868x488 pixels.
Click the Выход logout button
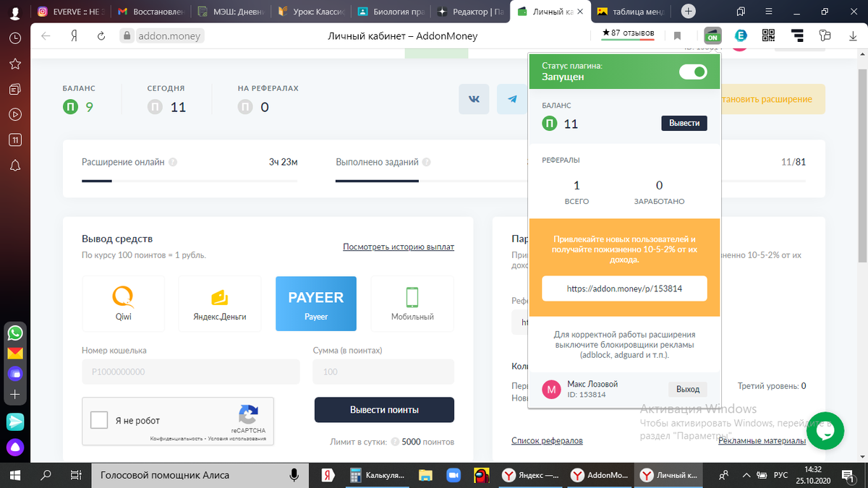[688, 389]
